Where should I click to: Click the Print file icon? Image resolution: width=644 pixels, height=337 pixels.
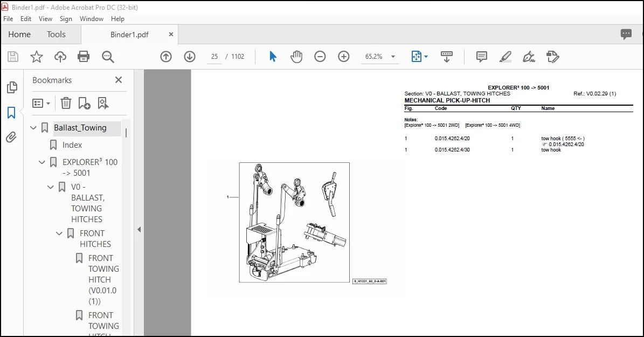[x=84, y=57]
